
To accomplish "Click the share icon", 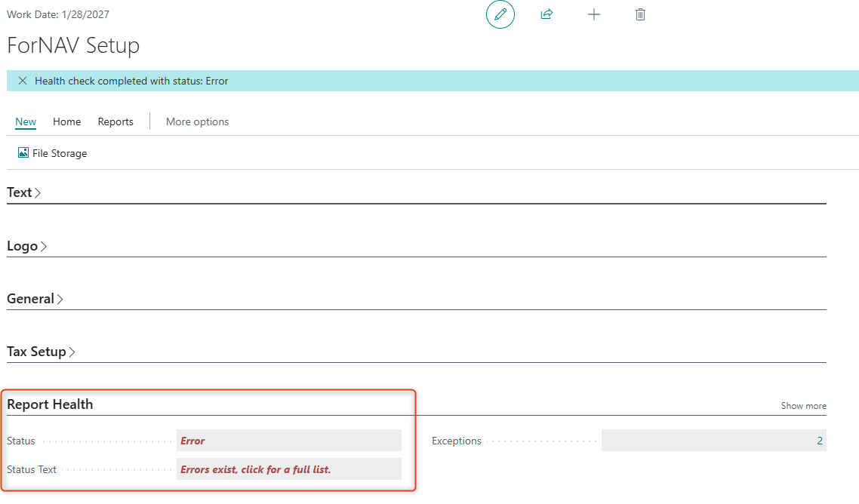I will point(546,14).
